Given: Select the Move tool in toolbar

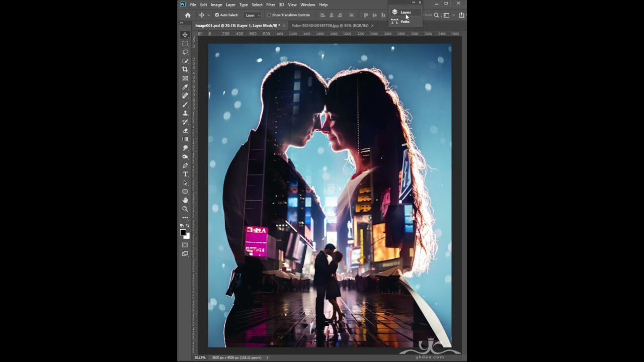Looking at the screenshot, I should pos(185,35).
